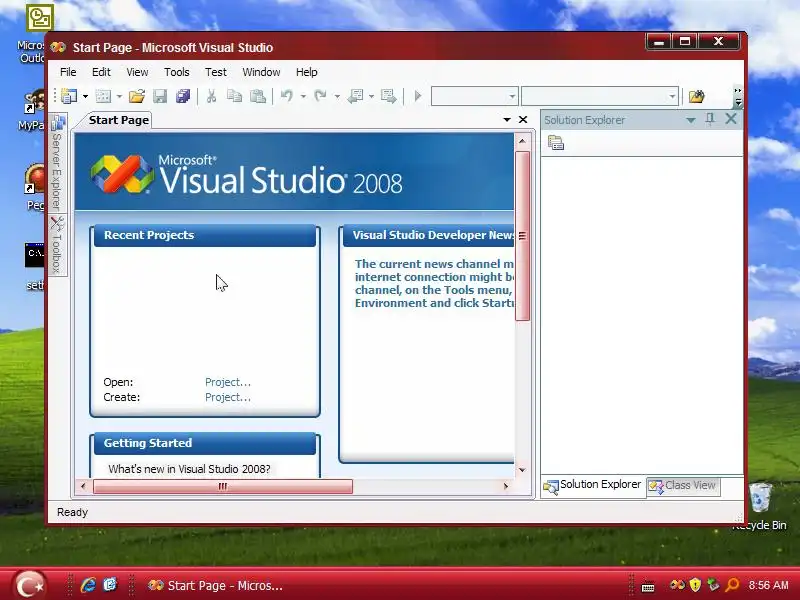The height and width of the screenshot is (600, 800).
Task: Click the Open Project link
Action: [228, 382]
